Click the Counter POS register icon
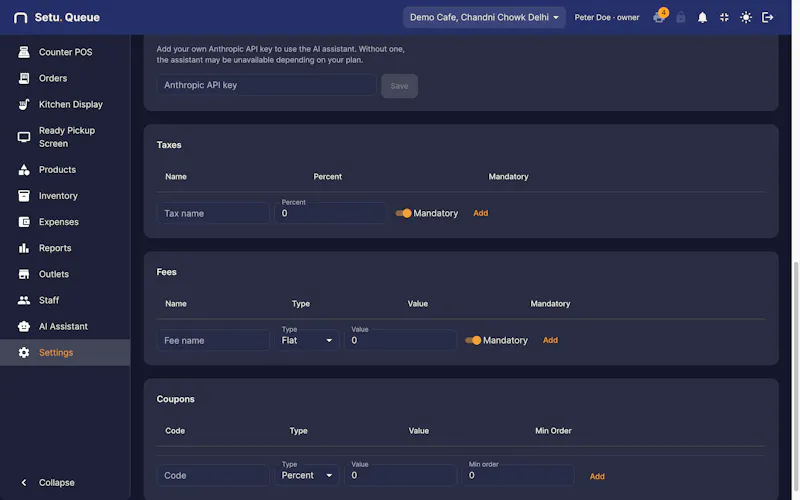Screen dimensions: 800x500 tap(24, 52)
